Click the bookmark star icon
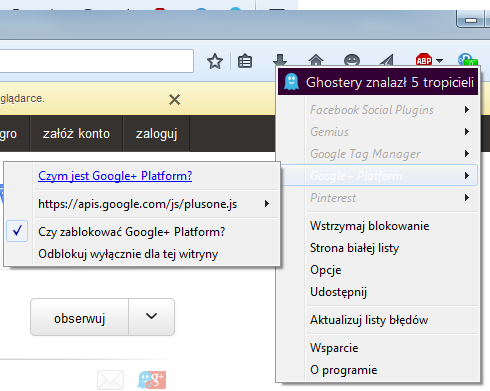The image size is (490, 391). 215,61
